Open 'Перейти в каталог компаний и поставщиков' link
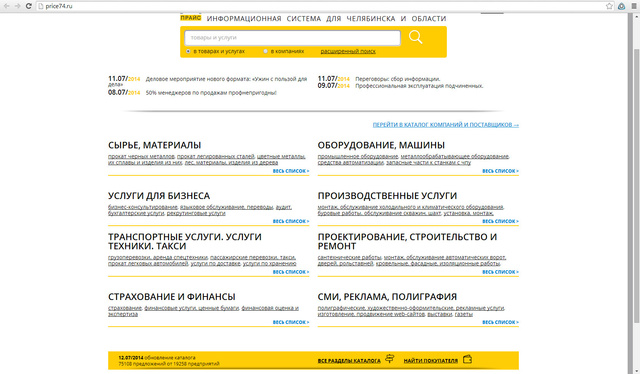Image resolution: width=640 pixels, height=374 pixels. pos(446,125)
